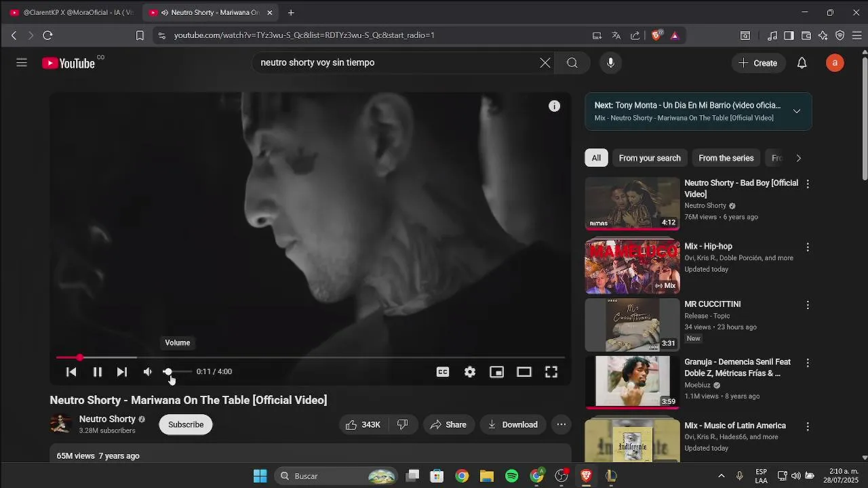Reload the page

(47, 35)
